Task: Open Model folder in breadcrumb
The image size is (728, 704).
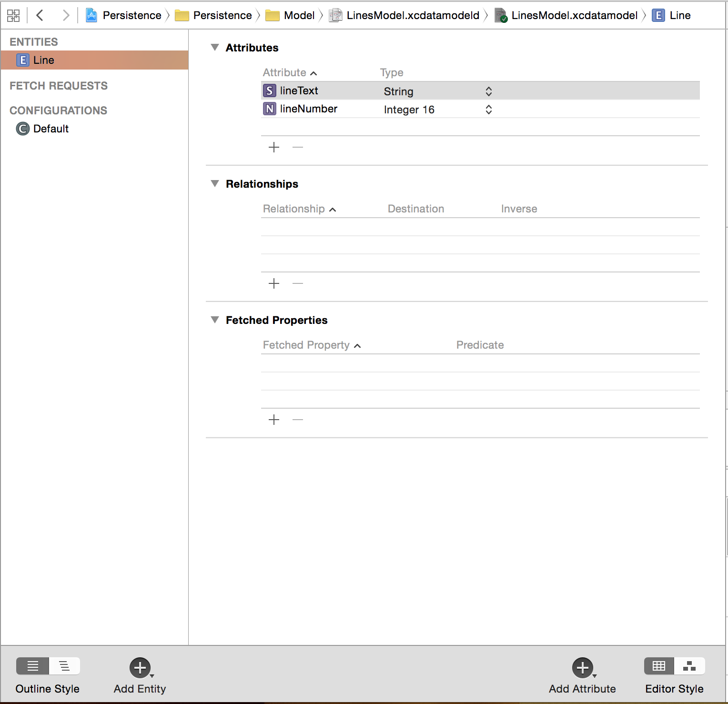Action: click(x=290, y=15)
